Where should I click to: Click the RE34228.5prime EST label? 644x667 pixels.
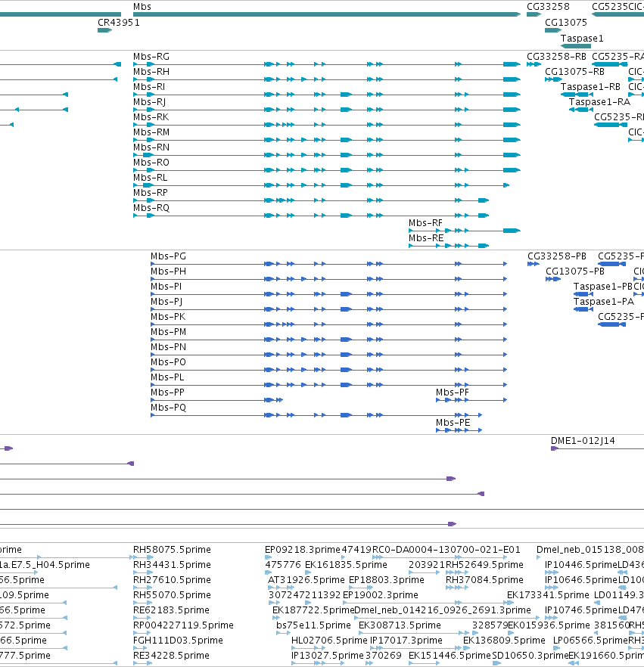(x=171, y=656)
